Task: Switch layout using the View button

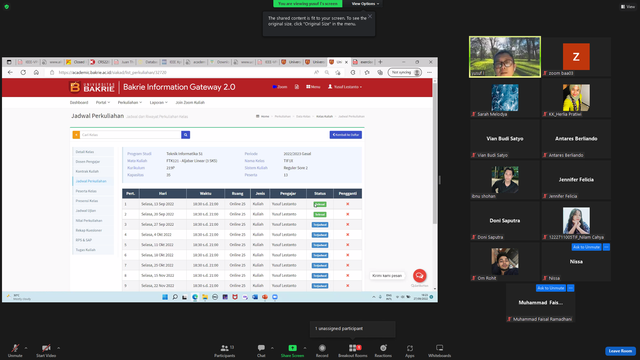Action: 628,7
